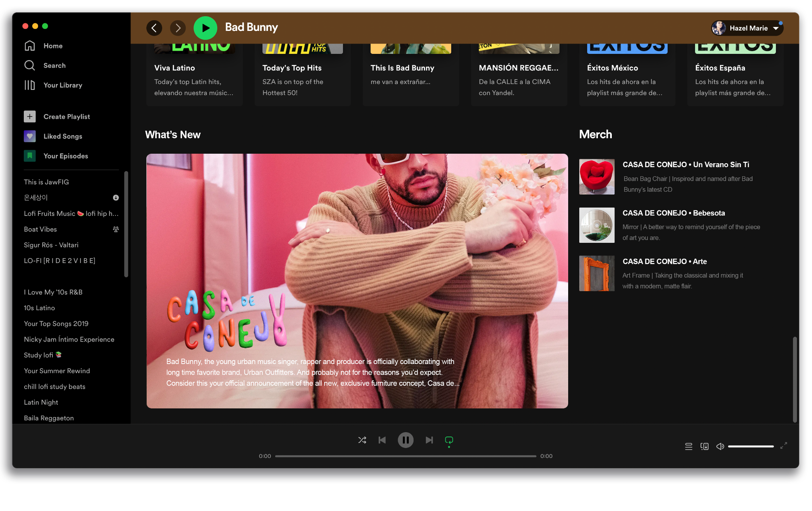Screen dimensions: 812x511
Task: Open Your Library in sidebar
Action: (x=63, y=85)
